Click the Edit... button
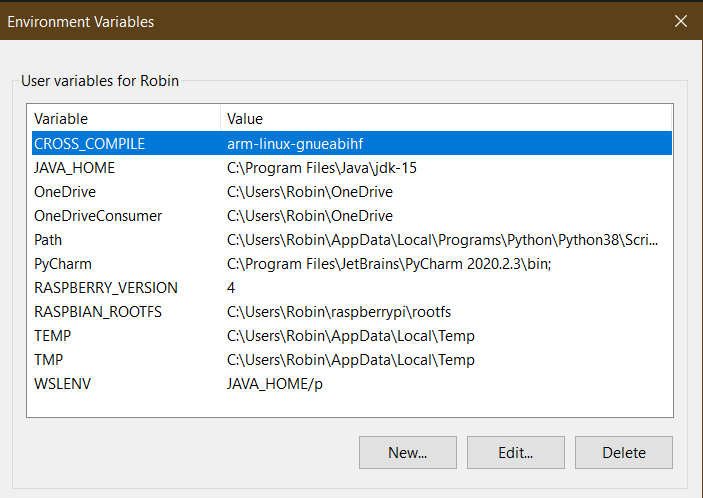The width and height of the screenshot is (703, 498). point(516,452)
